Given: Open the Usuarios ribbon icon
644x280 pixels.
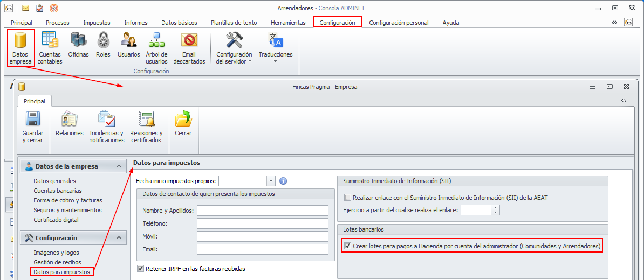Looking at the screenshot, I should pos(128,45).
